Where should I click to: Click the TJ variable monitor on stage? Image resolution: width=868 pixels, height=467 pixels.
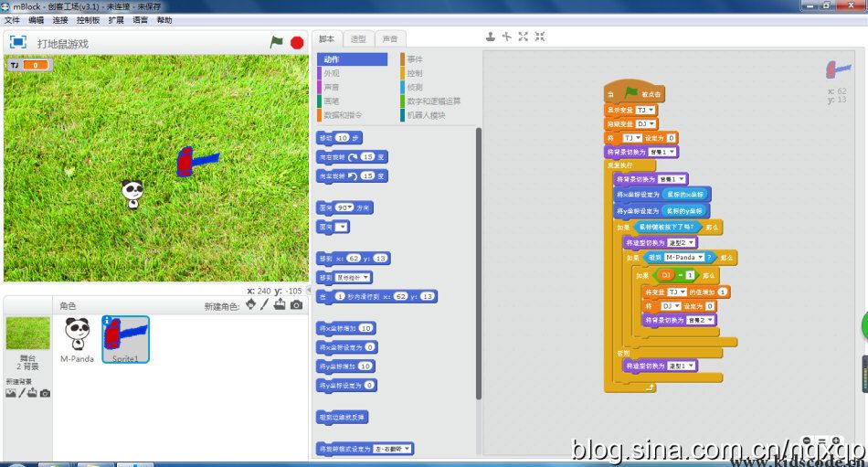coord(30,66)
